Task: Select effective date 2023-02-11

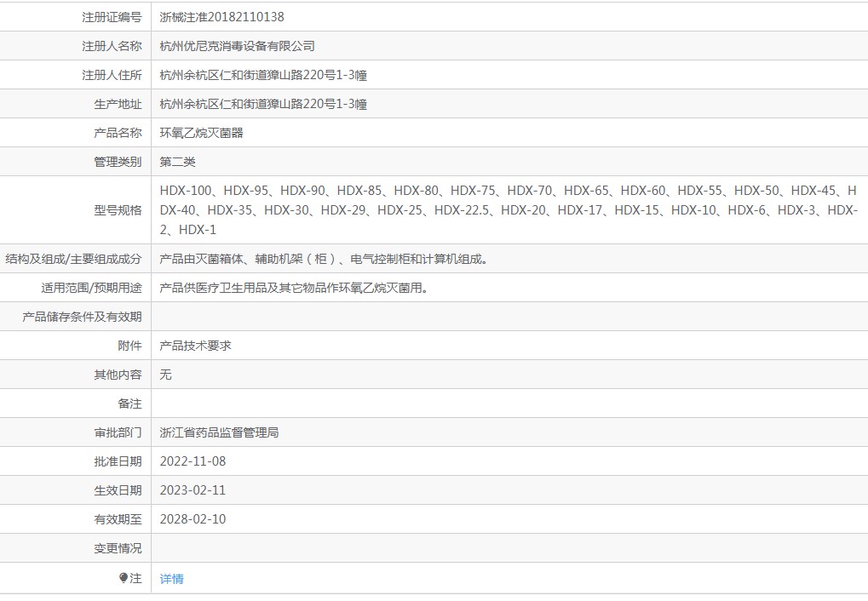Action: (193, 490)
